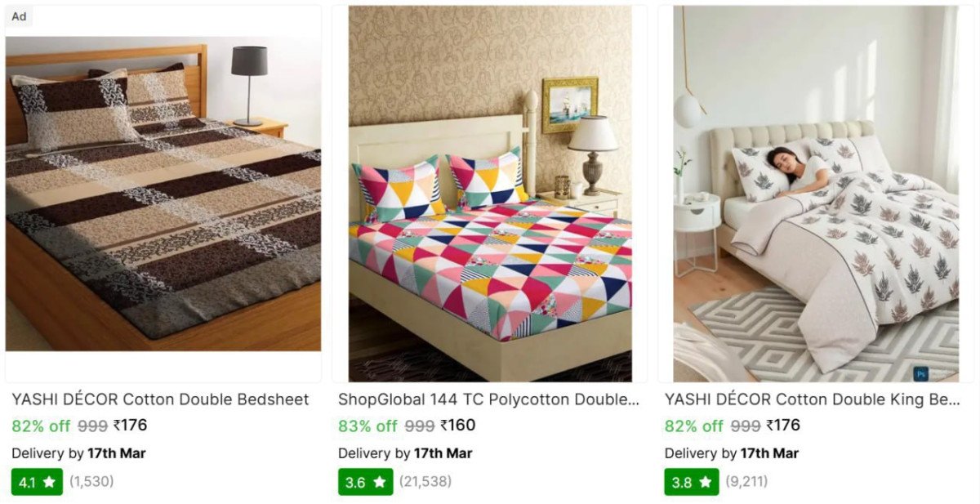Click the 3.8 star rating badge
The height and width of the screenshot is (504, 980).
point(691,482)
